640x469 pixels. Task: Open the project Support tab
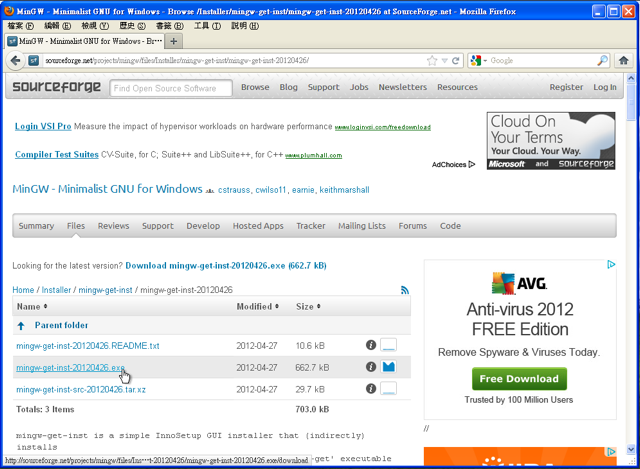(x=158, y=226)
